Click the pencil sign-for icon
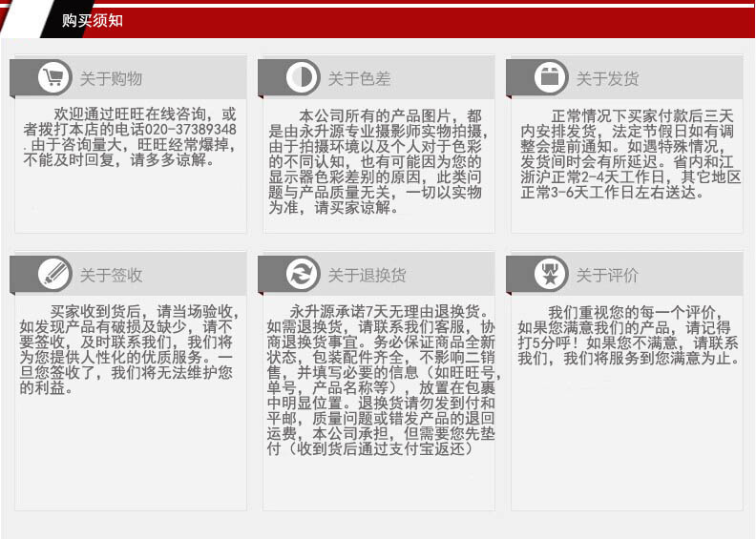This screenshot has width=756, height=539. click(52, 275)
